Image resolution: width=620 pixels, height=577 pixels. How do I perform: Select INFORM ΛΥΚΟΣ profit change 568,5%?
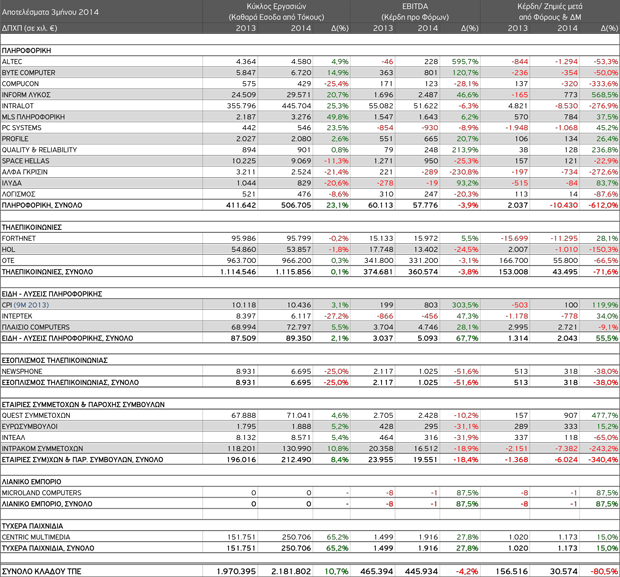tap(605, 95)
